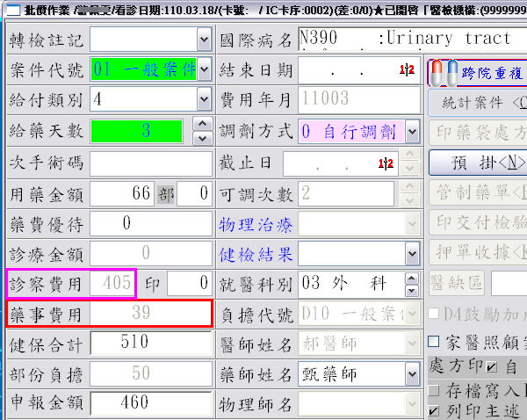Screen dimensions: 527x420
Task: Open the calendar picker icon for 結束日期
Action: 408,69
